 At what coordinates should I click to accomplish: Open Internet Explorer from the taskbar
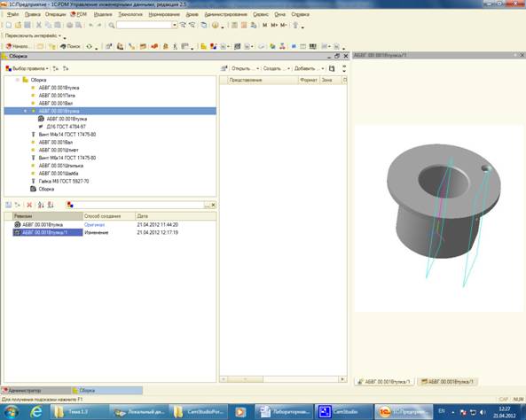(36, 412)
